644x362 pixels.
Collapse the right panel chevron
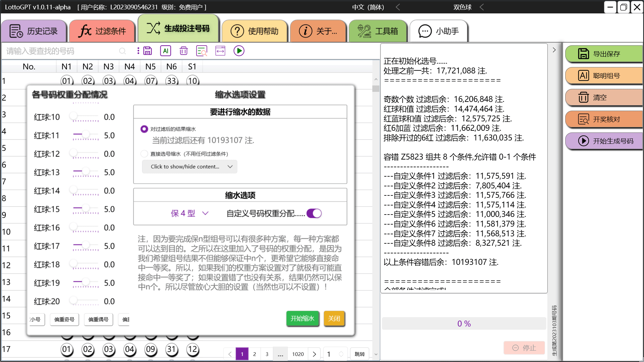tap(554, 50)
